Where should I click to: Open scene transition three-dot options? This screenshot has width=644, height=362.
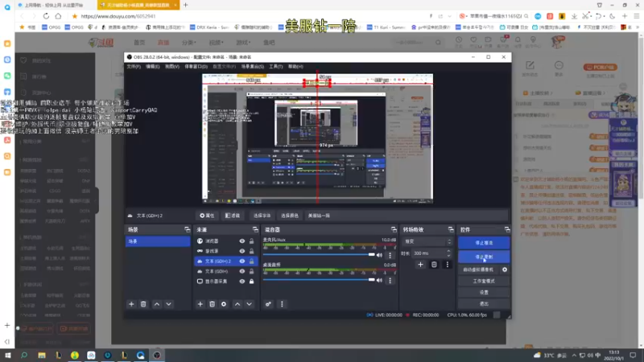coord(448,265)
